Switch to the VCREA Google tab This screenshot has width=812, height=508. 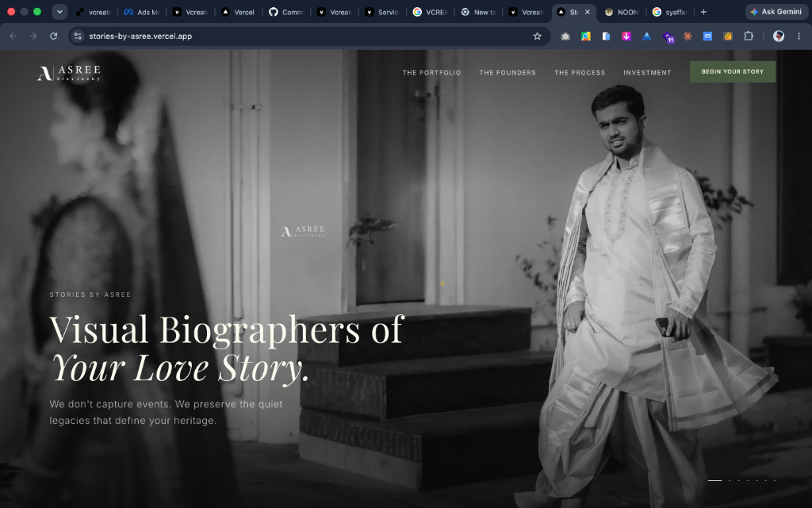tap(430, 12)
